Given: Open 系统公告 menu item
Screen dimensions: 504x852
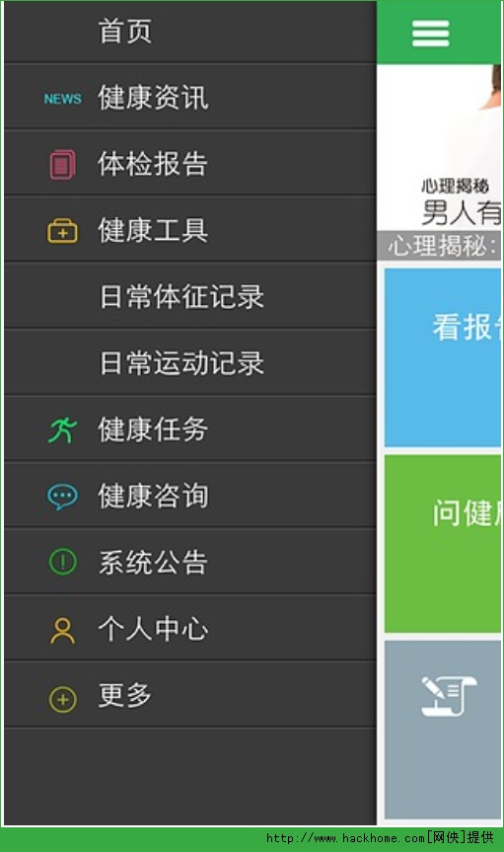Looking at the screenshot, I should tap(190, 562).
